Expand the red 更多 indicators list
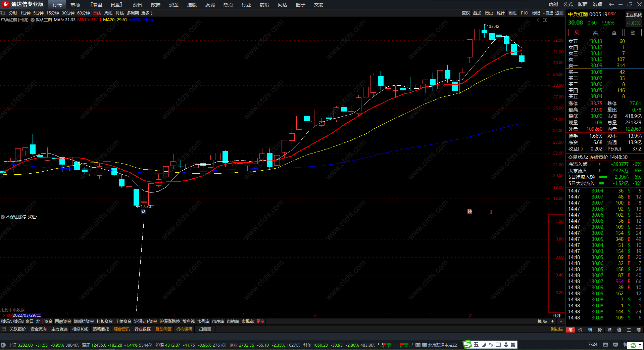The height and width of the screenshot is (350, 644). pos(260,321)
